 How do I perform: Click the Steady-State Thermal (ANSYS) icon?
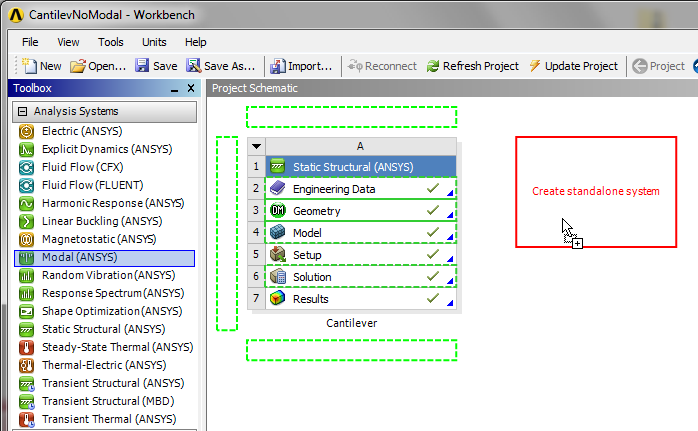26,347
